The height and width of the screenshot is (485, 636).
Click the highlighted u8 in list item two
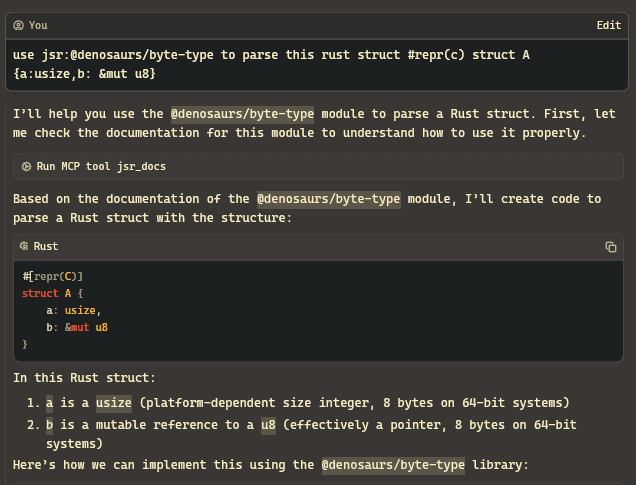[268, 425]
